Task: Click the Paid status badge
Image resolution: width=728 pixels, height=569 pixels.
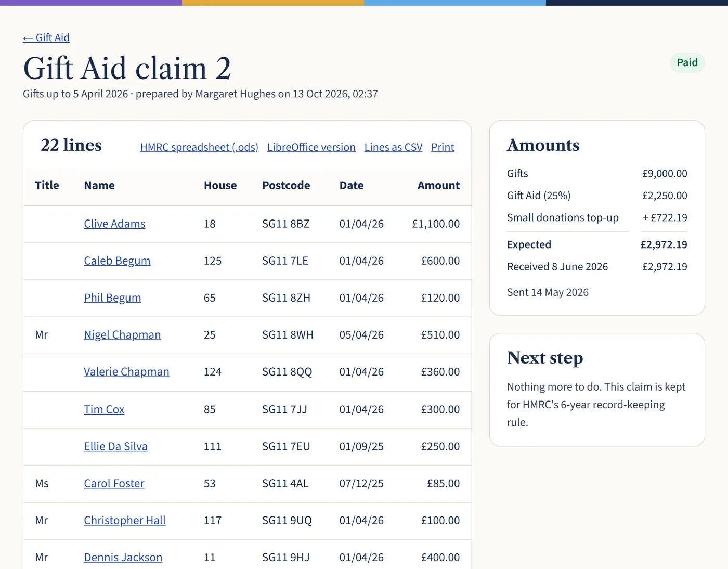Action: (687, 62)
